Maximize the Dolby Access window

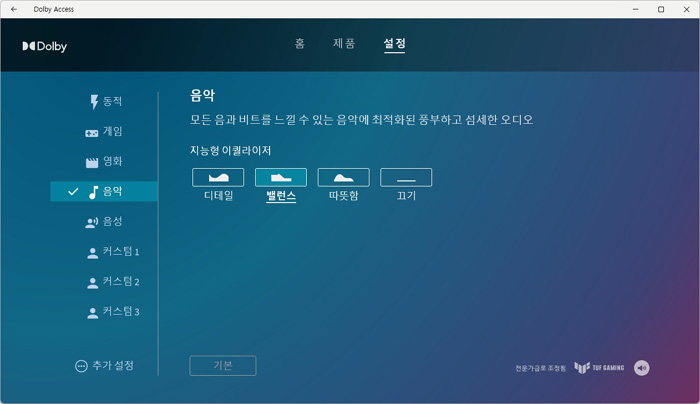tap(661, 9)
